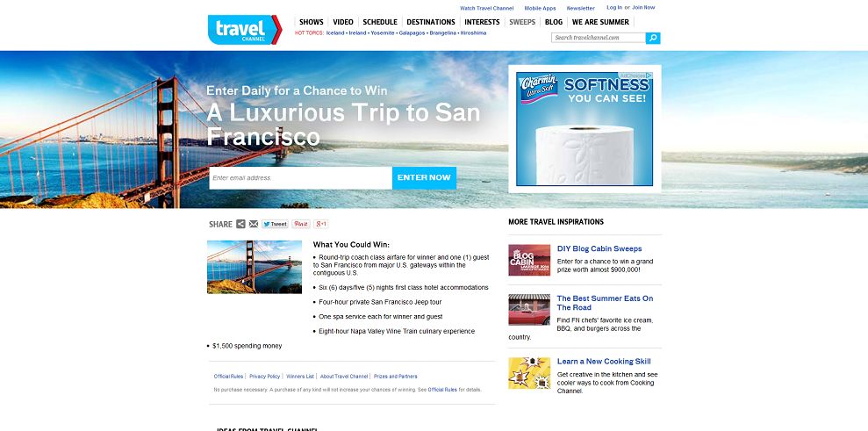Open Official Rules link in footer row

coord(228,377)
